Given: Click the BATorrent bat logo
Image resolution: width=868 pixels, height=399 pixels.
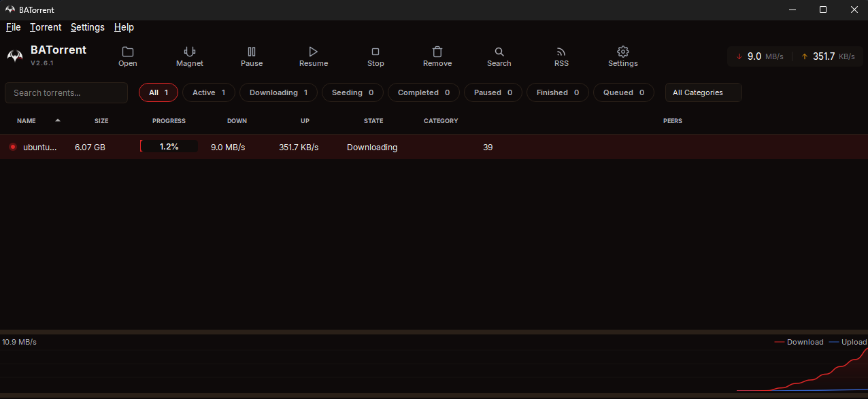Looking at the screenshot, I should coord(15,56).
